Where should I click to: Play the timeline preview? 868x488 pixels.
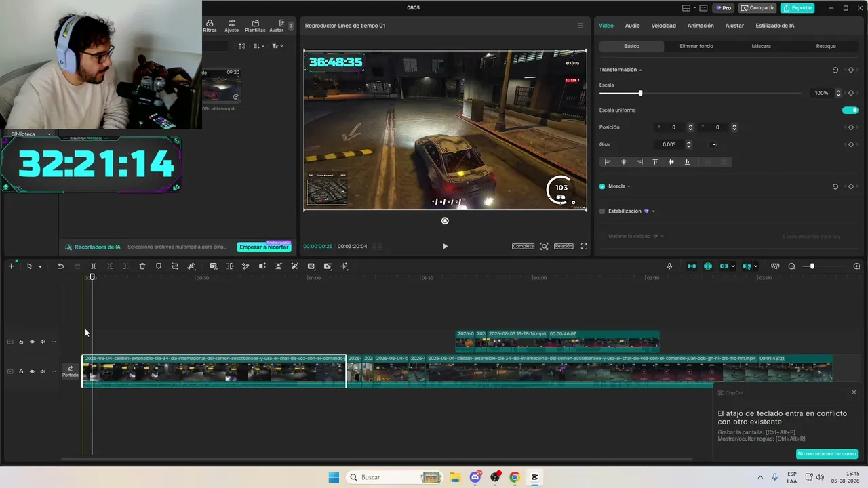(x=445, y=247)
